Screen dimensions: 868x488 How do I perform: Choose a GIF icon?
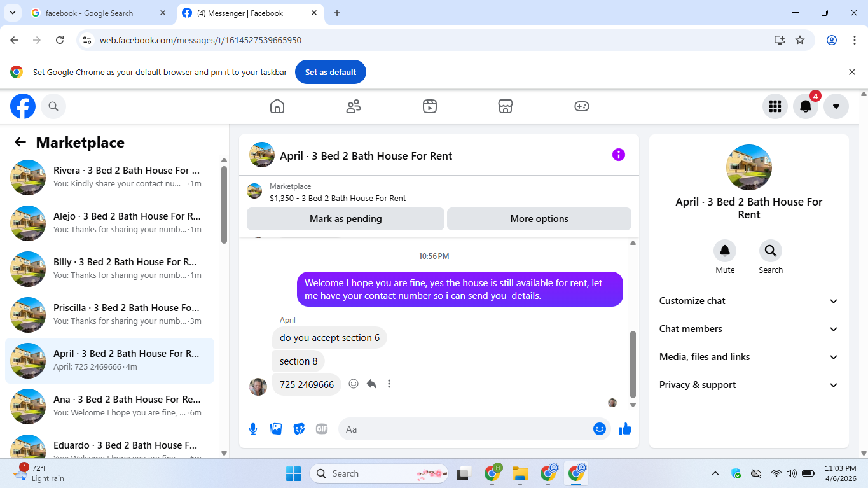[322, 429]
